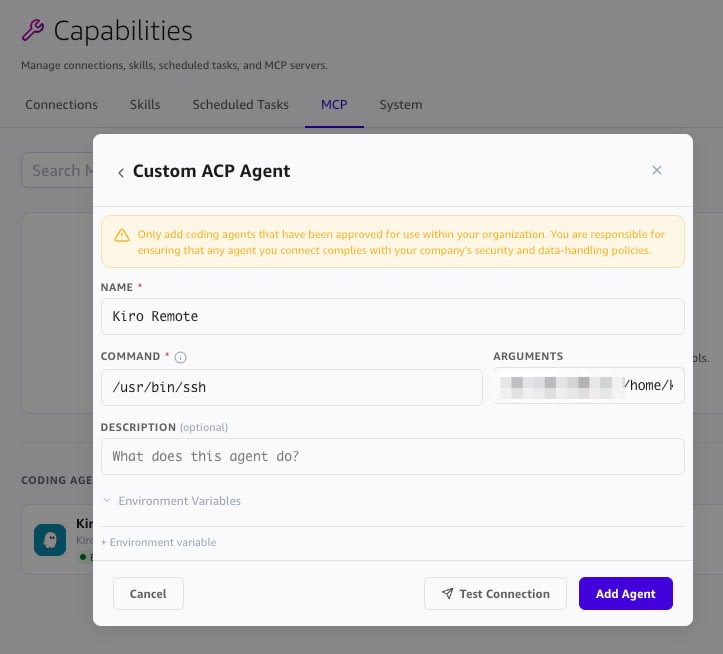Click the wrench icon beside Capabilities

(x=33, y=30)
